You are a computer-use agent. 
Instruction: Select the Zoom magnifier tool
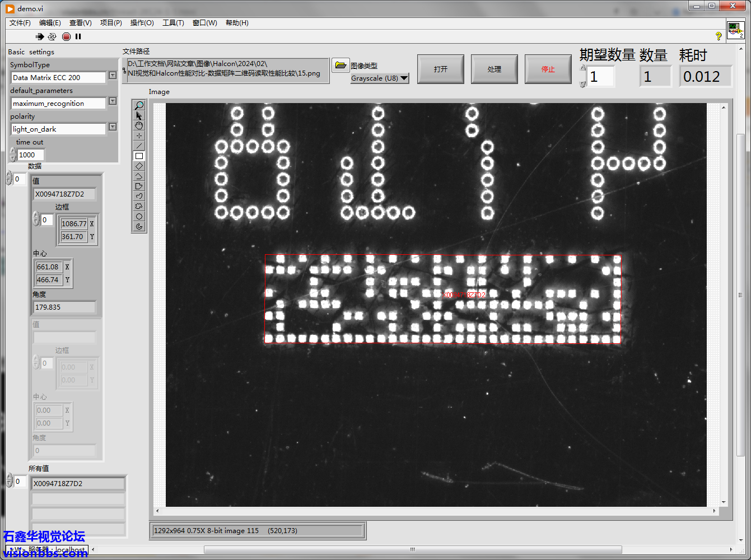pos(139,105)
